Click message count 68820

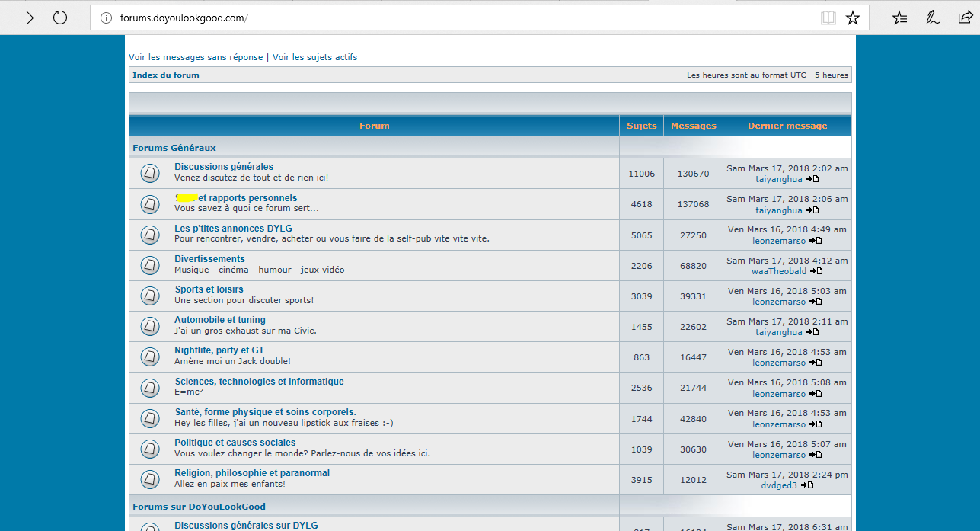coord(693,266)
